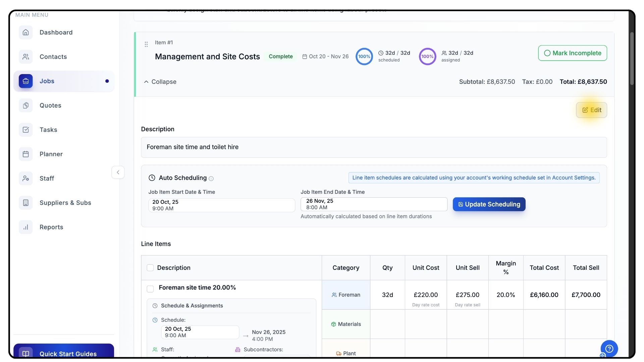Click the yellow Edit button
Screen dimensions: 644x362
(591, 110)
